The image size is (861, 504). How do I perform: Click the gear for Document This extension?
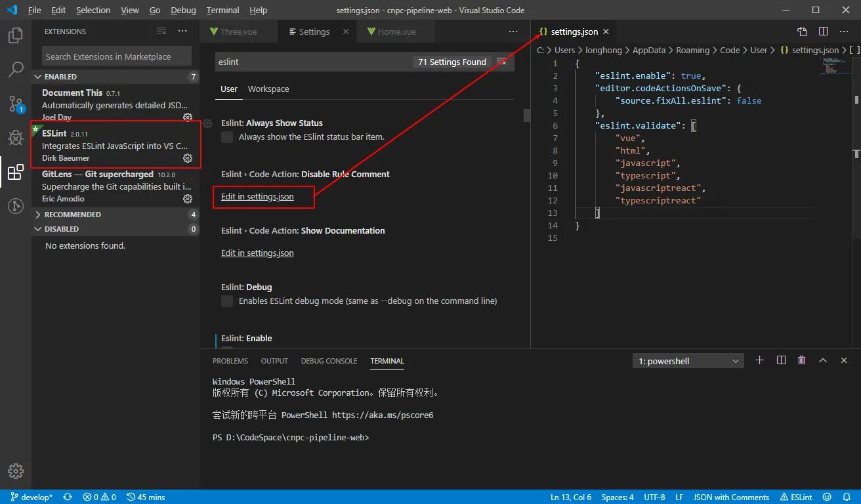188,117
